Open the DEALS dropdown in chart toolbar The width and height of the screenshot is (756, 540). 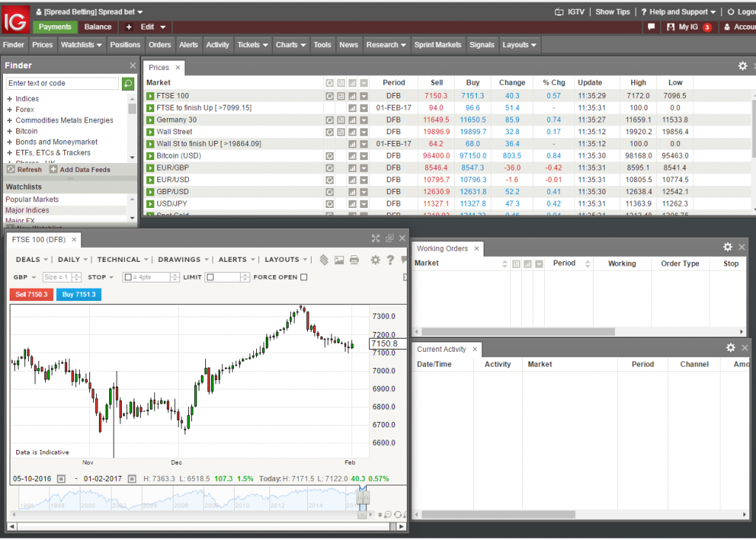click(x=32, y=260)
